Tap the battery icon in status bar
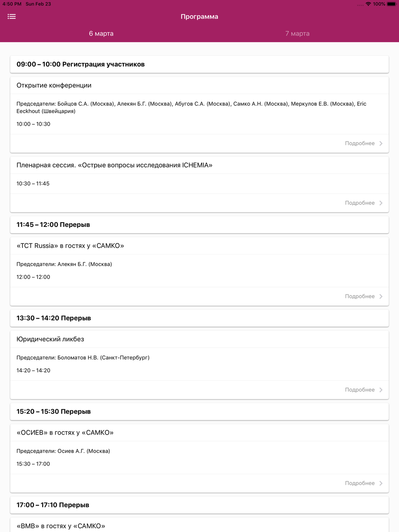Screen dimensions: 399x532 [x=391, y=4]
